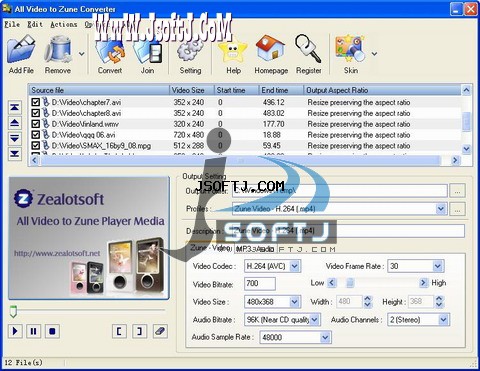Click the Skin toolbar icon

[350, 49]
